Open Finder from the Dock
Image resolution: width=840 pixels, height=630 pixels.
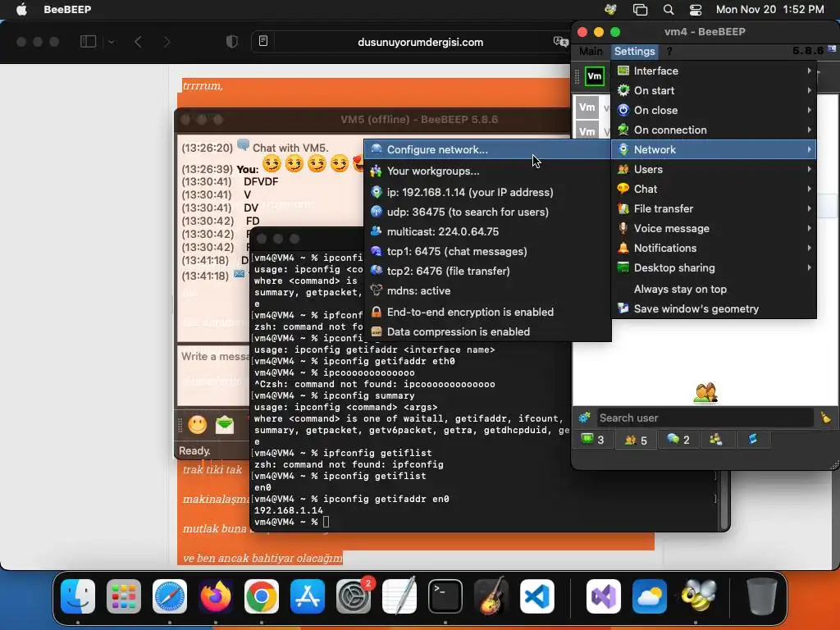coord(78,596)
